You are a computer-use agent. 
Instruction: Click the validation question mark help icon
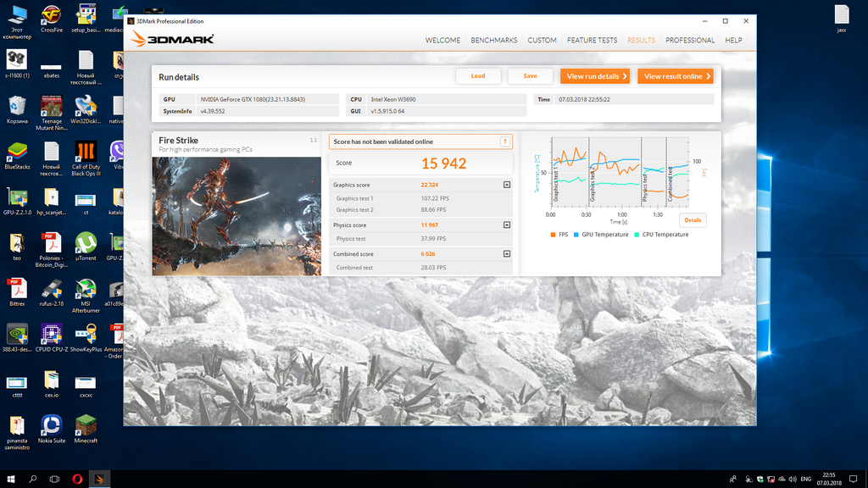pos(505,141)
